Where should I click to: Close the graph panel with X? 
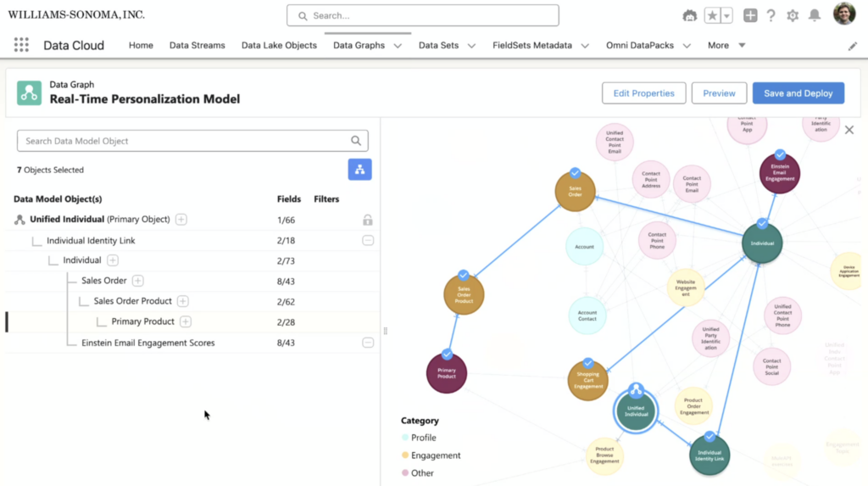[849, 131]
